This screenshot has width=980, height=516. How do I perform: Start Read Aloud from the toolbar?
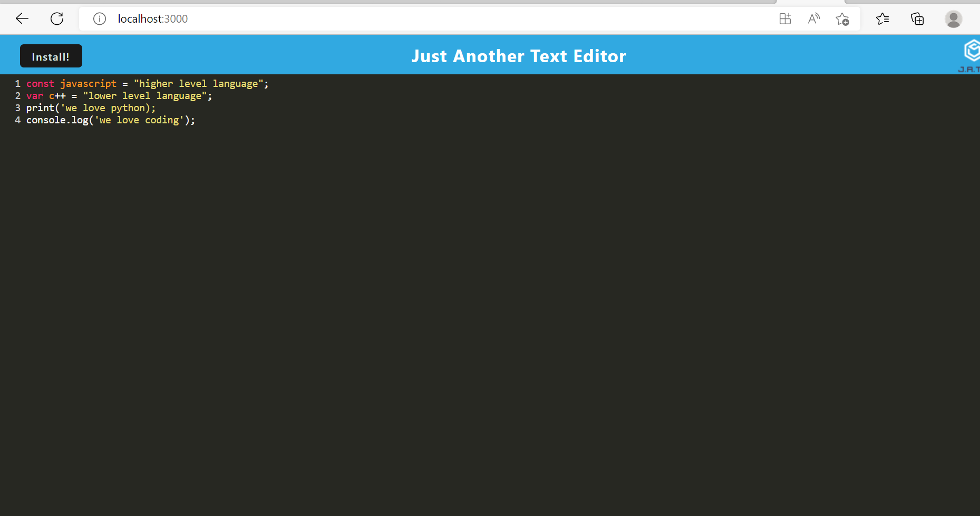(x=813, y=18)
